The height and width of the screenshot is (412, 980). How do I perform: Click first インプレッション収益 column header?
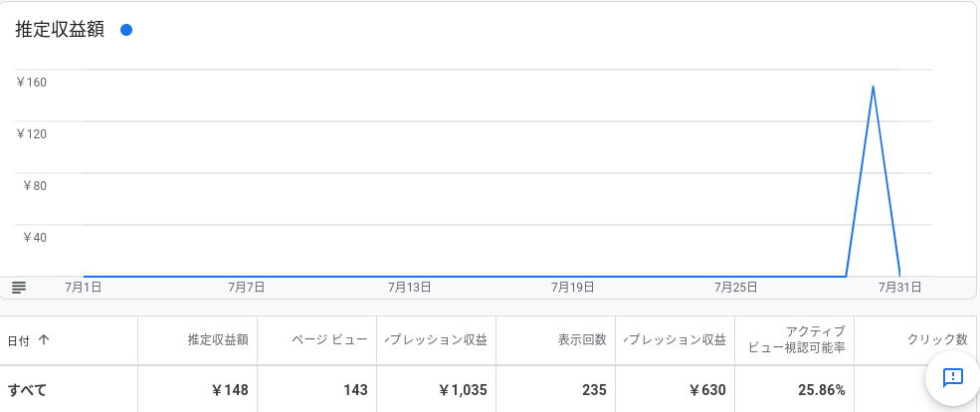tap(436, 340)
